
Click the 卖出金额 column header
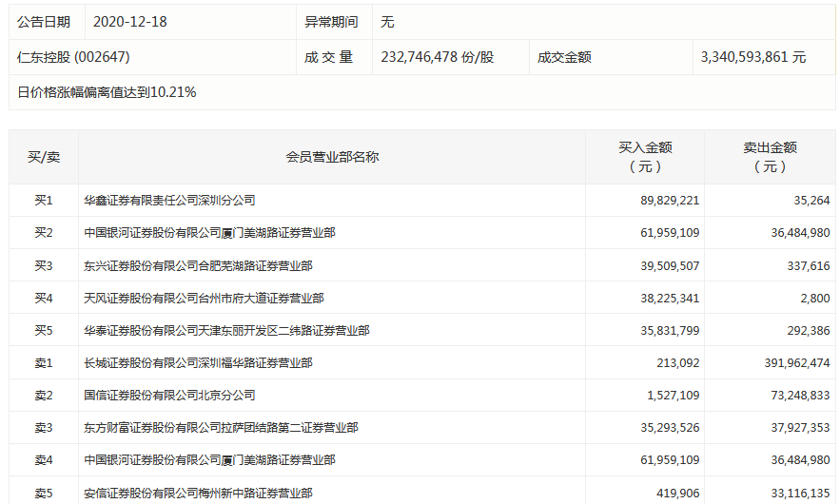(x=770, y=157)
